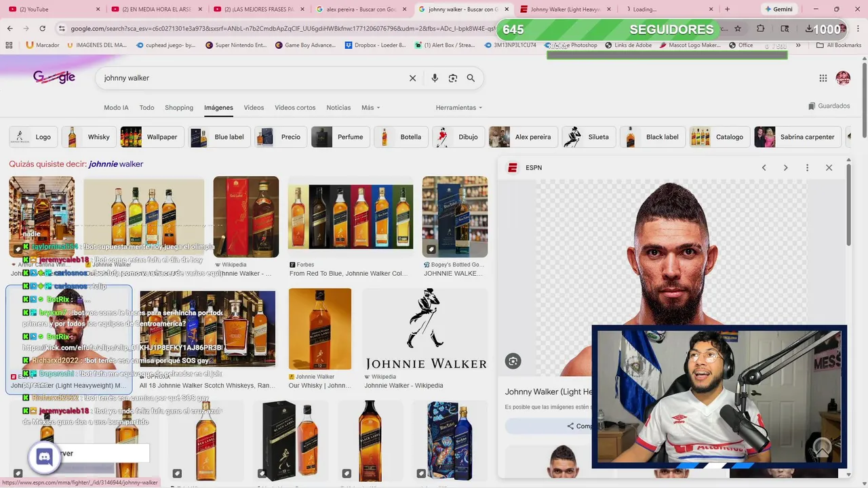
Task: Open the Mascot Logo Maker bookmark
Action: coord(688,45)
